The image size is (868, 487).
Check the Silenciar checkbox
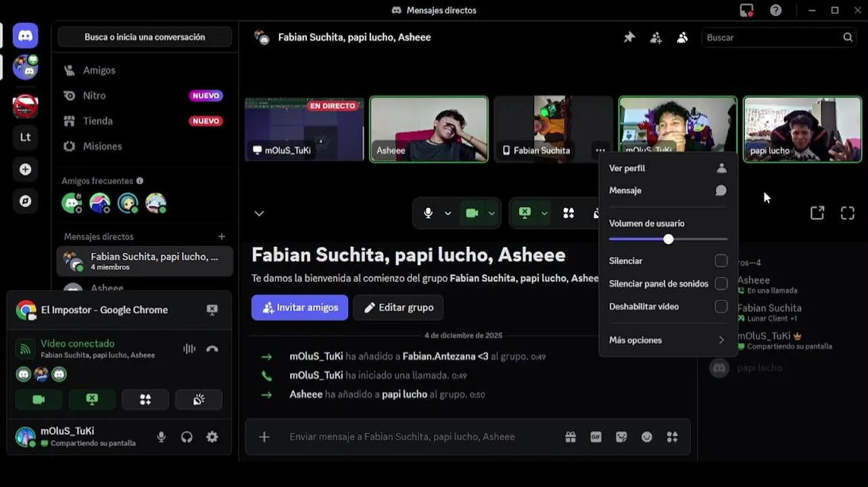tap(721, 260)
